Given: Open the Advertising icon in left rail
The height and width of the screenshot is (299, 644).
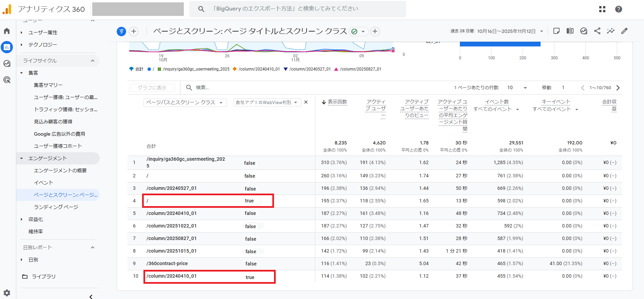Looking at the screenshot, I should [x=7, y=80].
